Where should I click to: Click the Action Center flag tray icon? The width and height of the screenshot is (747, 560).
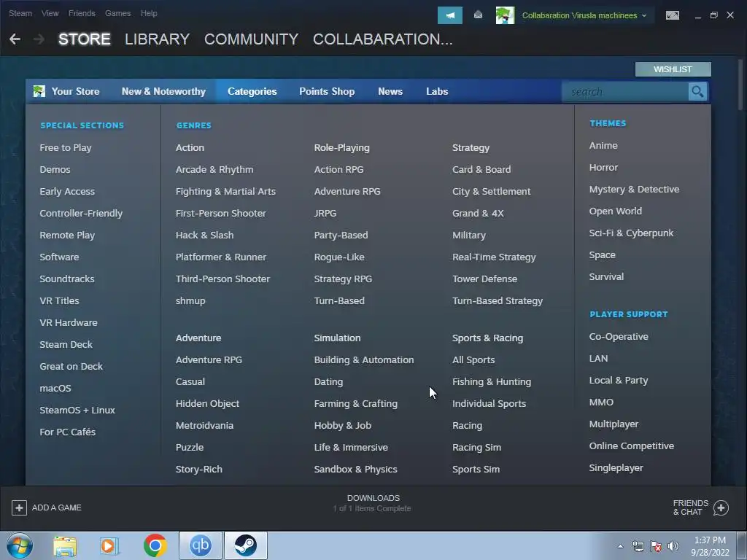coord(656,546)
